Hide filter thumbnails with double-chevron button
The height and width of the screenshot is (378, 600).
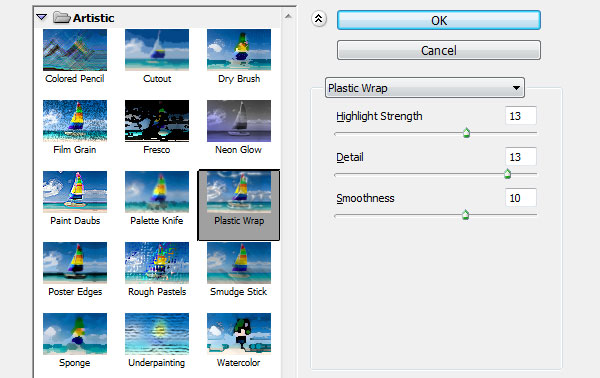[x=319, y=19]
